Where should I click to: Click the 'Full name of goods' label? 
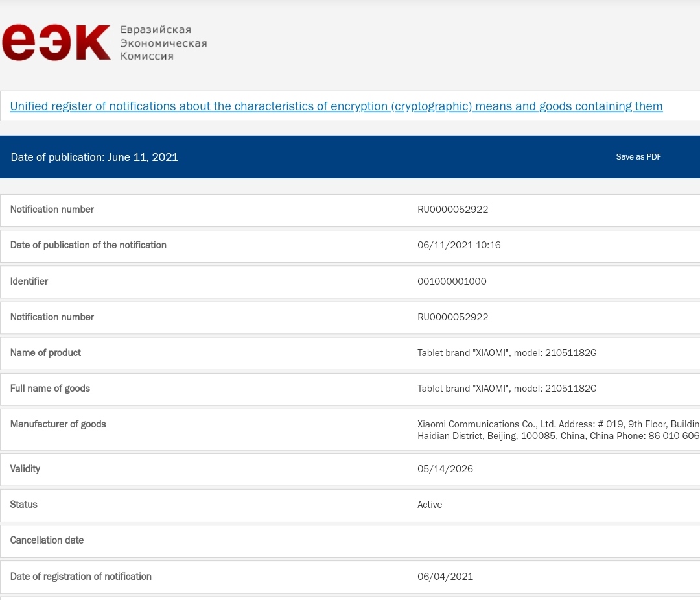(50, 389)
